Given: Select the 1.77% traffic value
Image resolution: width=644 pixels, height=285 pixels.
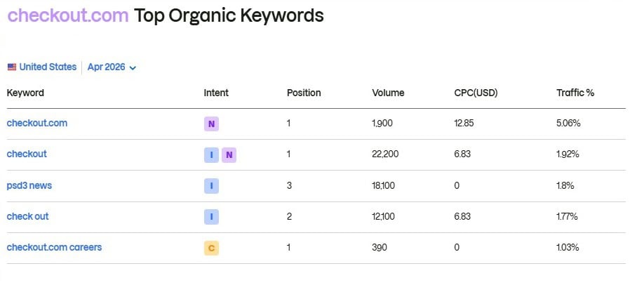Looking at the screenshot, I should click(568, 216).
